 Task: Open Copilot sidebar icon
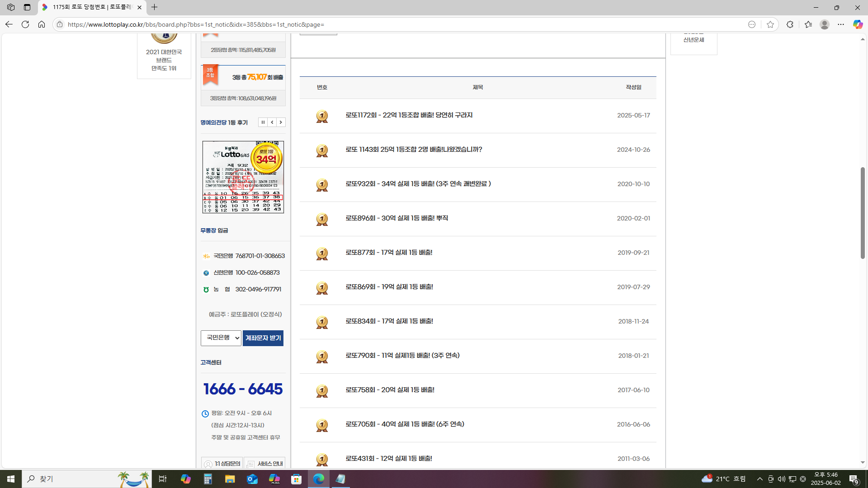[x=858, y=24]
